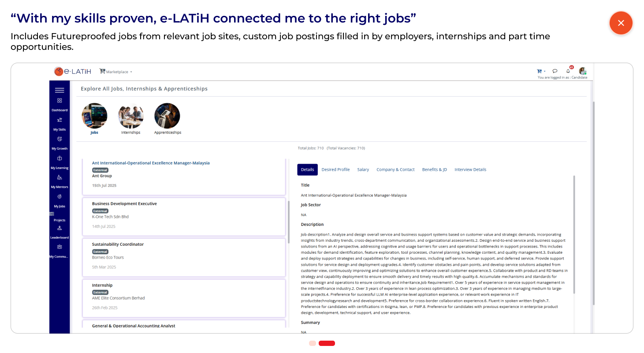This screenshot has width=644, height=353.
Task: Switch to the Desired Profile tab
Action: [336, 169]
